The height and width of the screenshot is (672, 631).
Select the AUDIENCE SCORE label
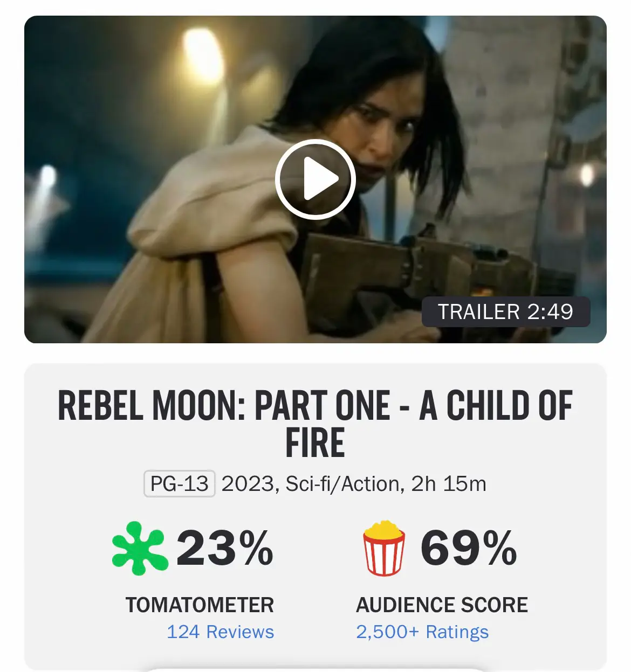coord(443,605)
